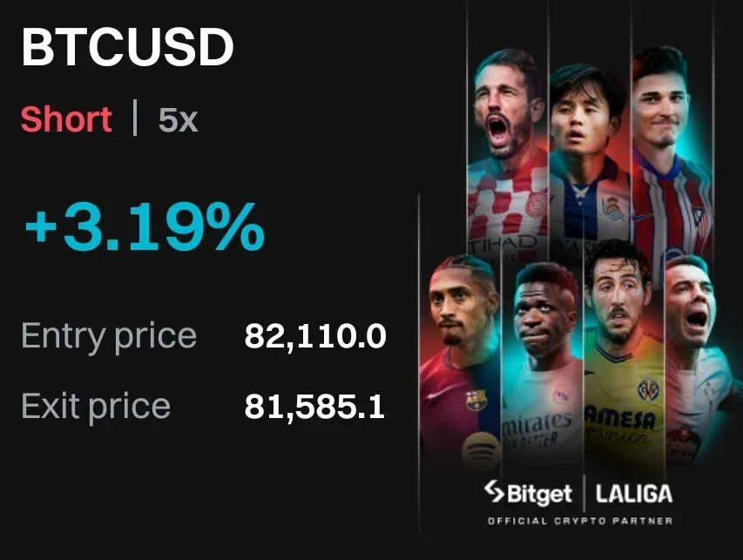Viewport: 743px width, 560px height.
Task: Click the Official Crypto Partner caption
Action: pyautogui.click(x=579, y=521)
